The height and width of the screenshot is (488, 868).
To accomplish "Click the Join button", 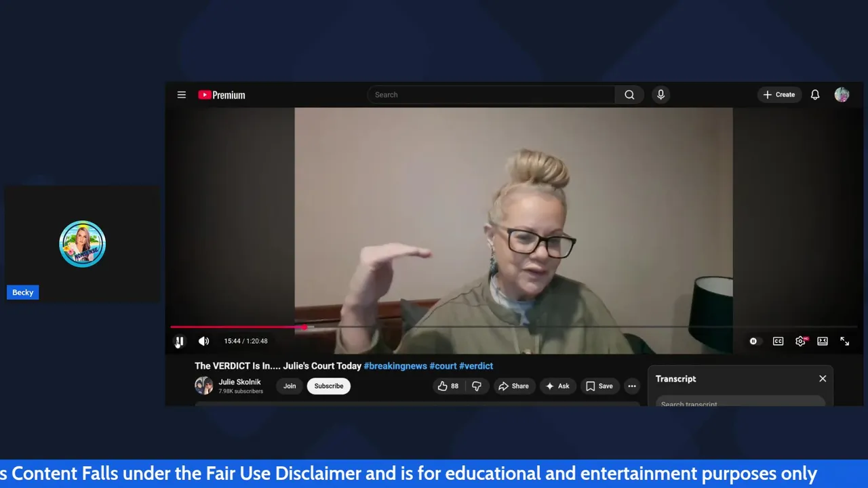I will coord(290,386).
